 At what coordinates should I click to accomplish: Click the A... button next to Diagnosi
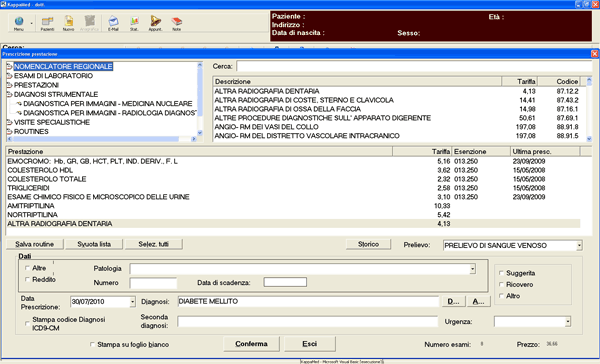pos(478,302)
